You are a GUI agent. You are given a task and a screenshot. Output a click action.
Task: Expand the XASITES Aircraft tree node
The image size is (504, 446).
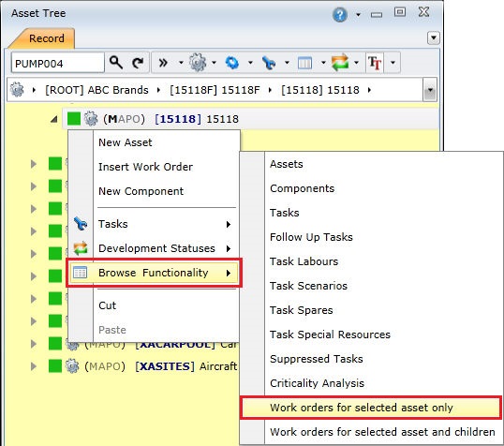click(33, 366)
